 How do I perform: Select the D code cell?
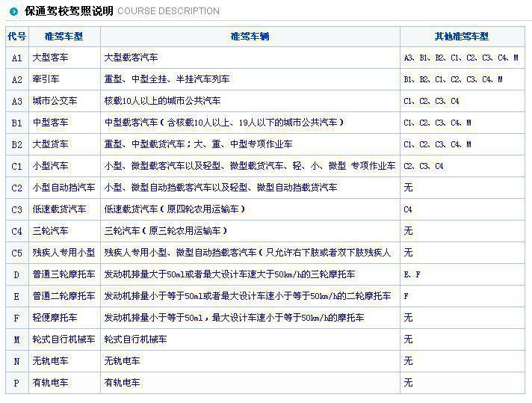pyautogui.click(x=16, y=274)
